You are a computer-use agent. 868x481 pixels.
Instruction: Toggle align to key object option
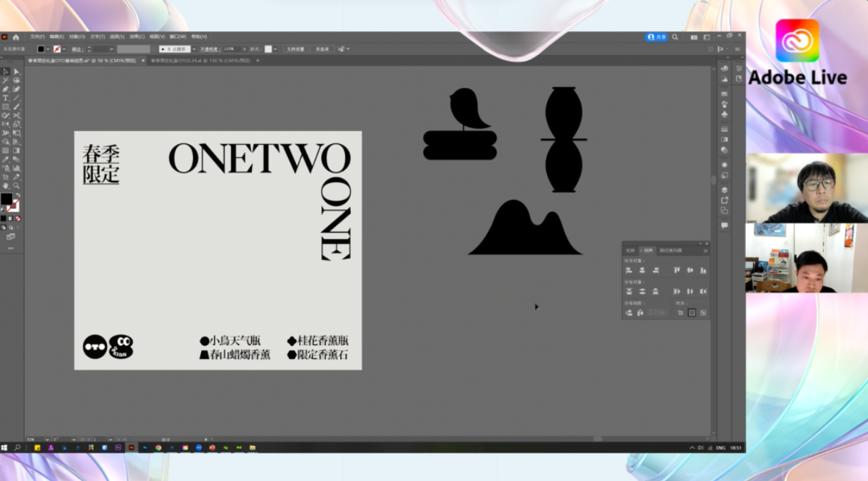[703, 313]
